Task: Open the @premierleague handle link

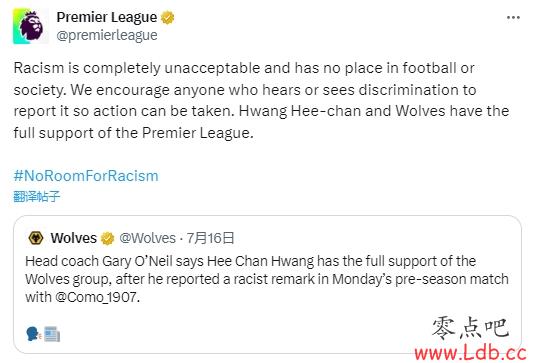Action: pyautogui.click(x=107, y=35)
